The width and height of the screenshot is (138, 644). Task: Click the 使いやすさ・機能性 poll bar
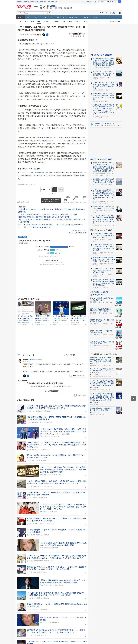(x=59, y=247)
